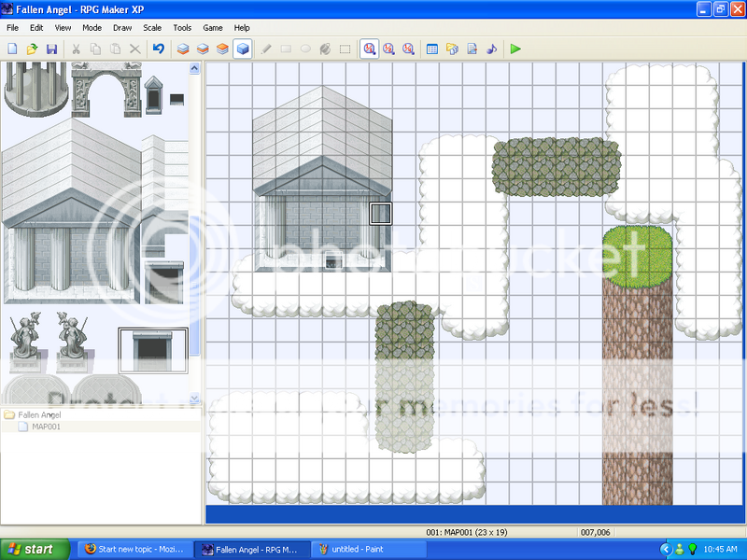747x560 pixels.
Task: Open a project with the folder icon
Action: [32, 49]
